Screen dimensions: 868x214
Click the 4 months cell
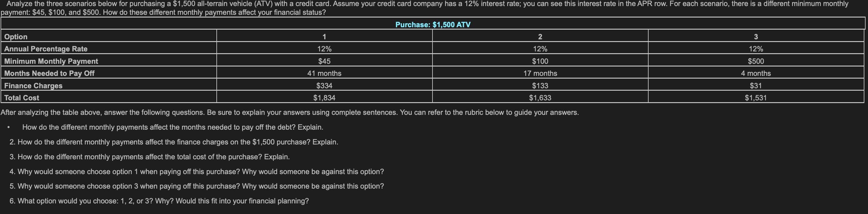[756, 73]
